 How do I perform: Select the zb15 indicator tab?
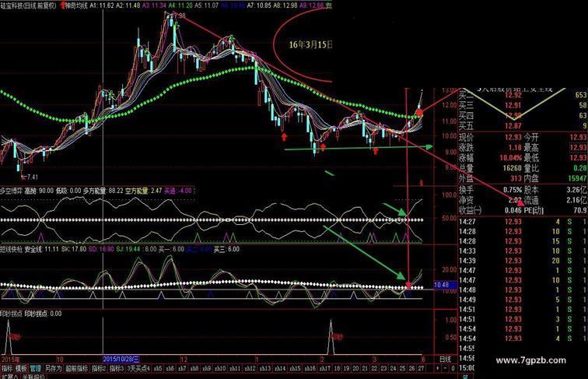click(295, 368)
